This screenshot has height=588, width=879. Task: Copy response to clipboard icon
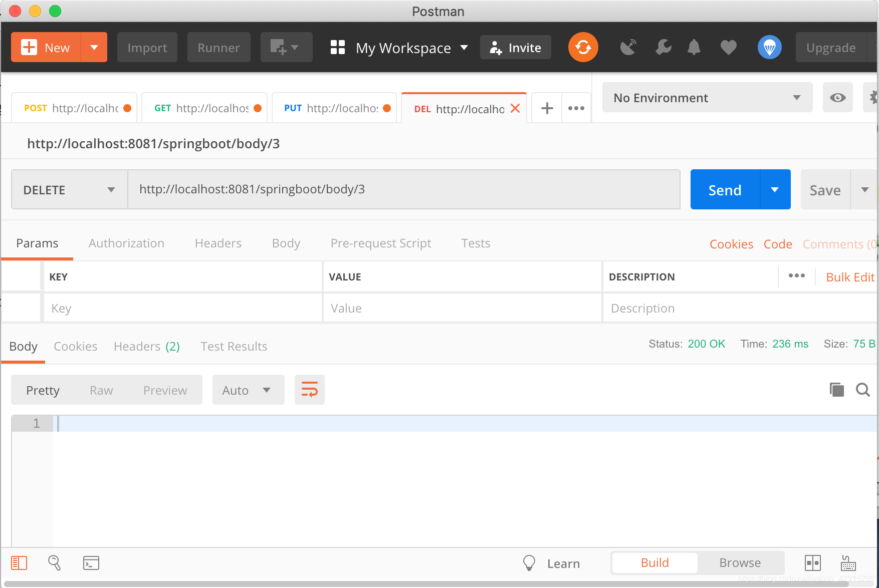coord(836,390)
